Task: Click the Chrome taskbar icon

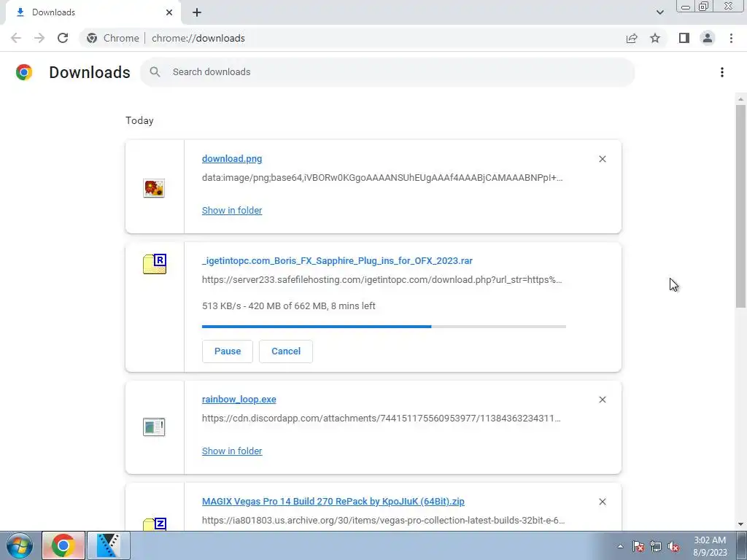Action: (x=63, y=545)
